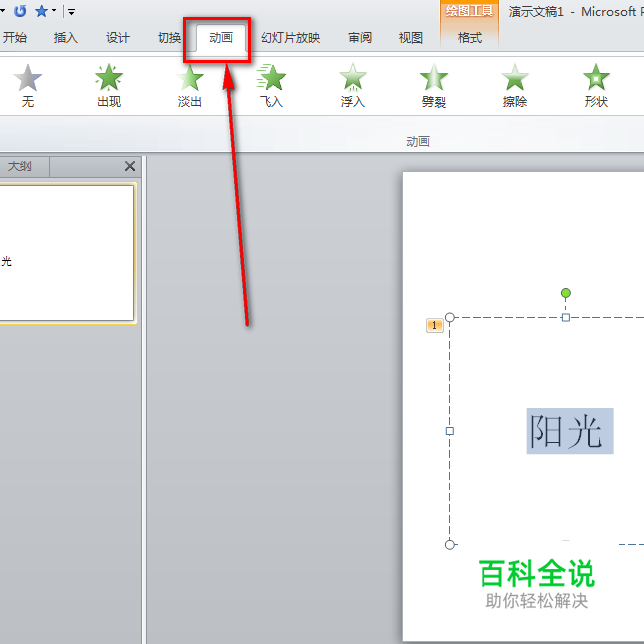This screenshot has height=644, width=644.
Task: Open the 开始 (Home) tab
Action: pos(15,38)
